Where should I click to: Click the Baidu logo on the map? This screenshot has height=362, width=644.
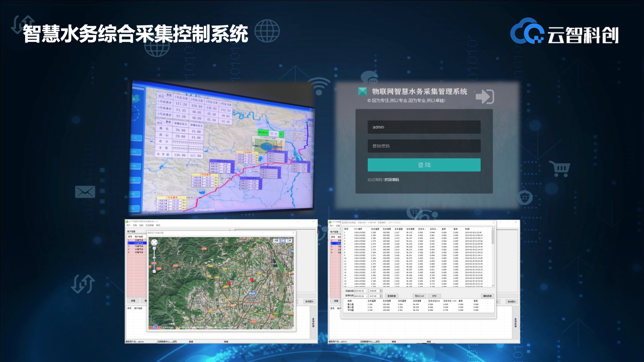155,327
